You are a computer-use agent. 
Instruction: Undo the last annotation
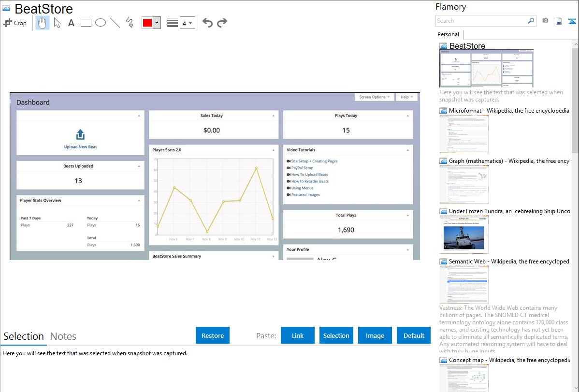tap(207, 23)
